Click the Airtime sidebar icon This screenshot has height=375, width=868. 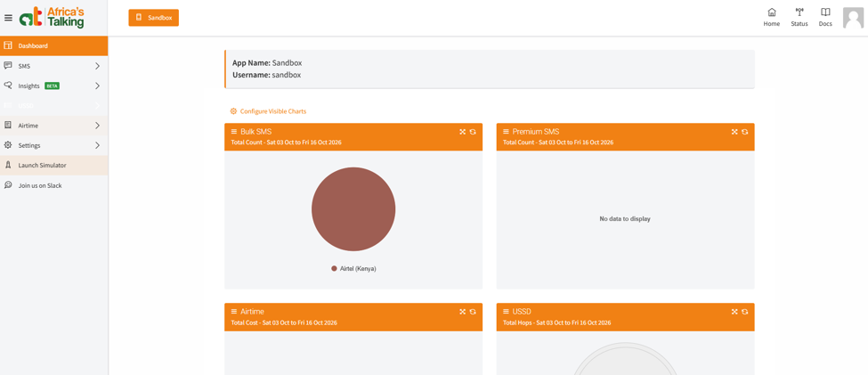[8, 126]
